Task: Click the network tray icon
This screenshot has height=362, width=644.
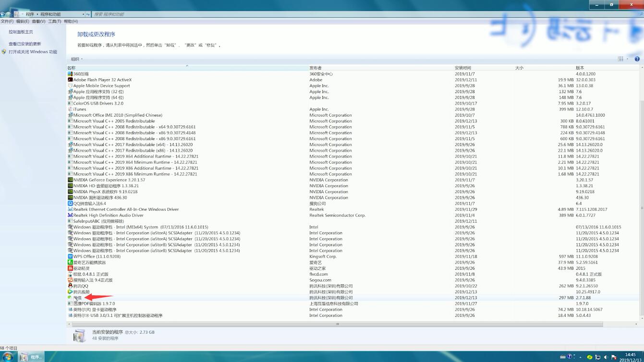Action: [x=598, y=357]
